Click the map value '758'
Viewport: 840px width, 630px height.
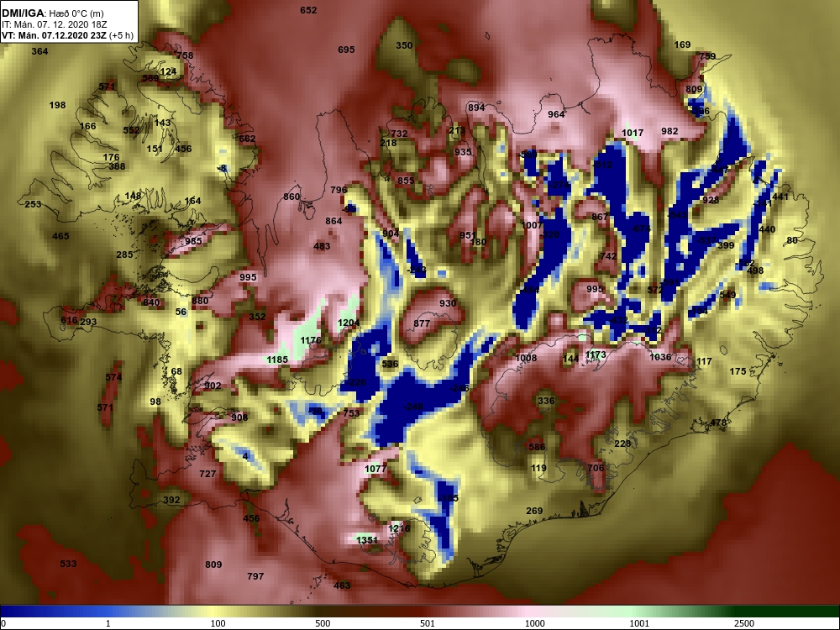click(x=184, y=55)
